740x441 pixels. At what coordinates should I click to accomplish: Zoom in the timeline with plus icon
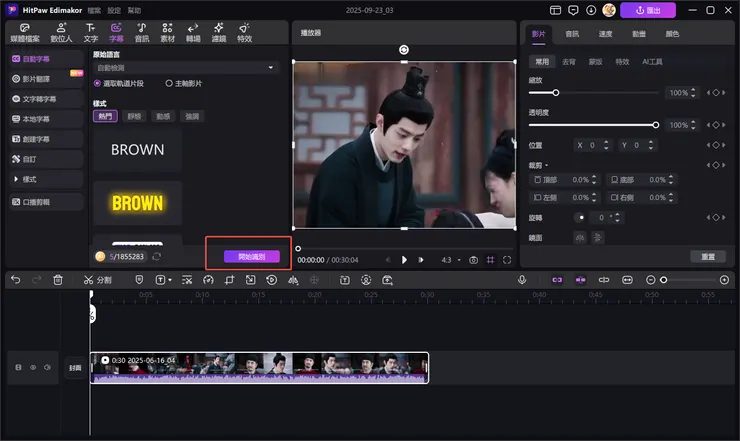(724, 280)
